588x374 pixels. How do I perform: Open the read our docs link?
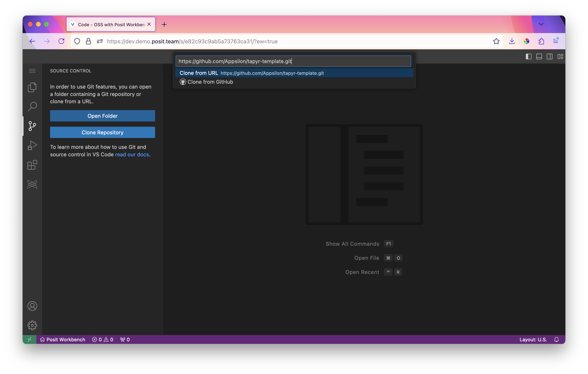132,155
